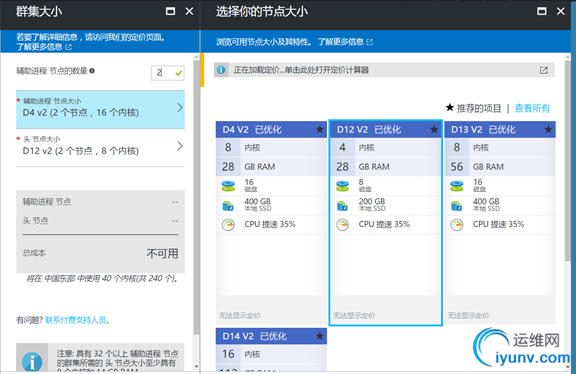
Task: Maximize the cluster size panel
Action: pos(170,11)
